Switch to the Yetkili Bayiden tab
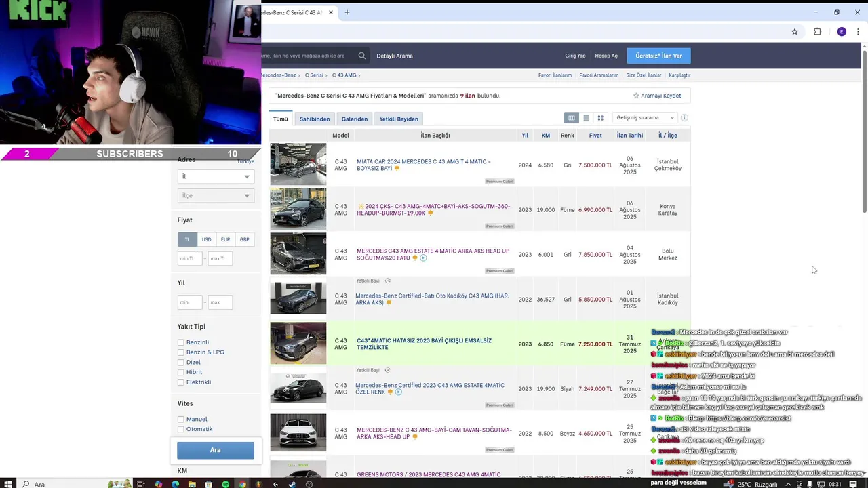Screen dimensions: 868x488 (399, 119)
